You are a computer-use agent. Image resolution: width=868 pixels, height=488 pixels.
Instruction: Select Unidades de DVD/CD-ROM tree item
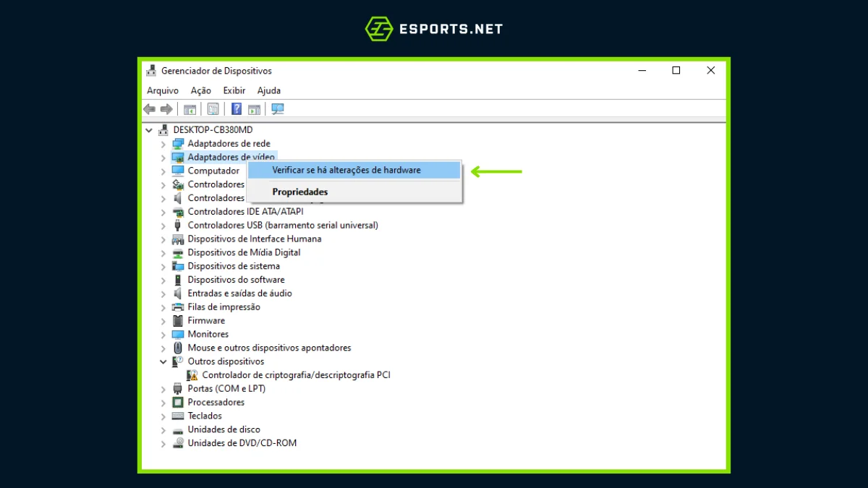click(x=242, y=443)
